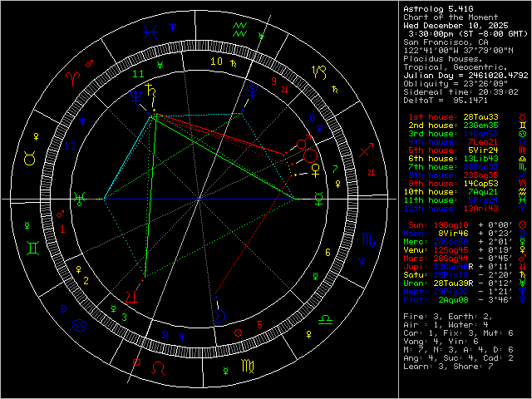Click the date 'Wed December 10, 2025'

point(456,26)
